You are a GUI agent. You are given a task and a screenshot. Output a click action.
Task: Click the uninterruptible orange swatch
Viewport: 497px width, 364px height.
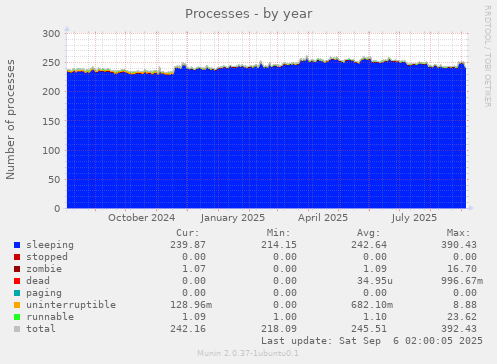coord(17,305)
